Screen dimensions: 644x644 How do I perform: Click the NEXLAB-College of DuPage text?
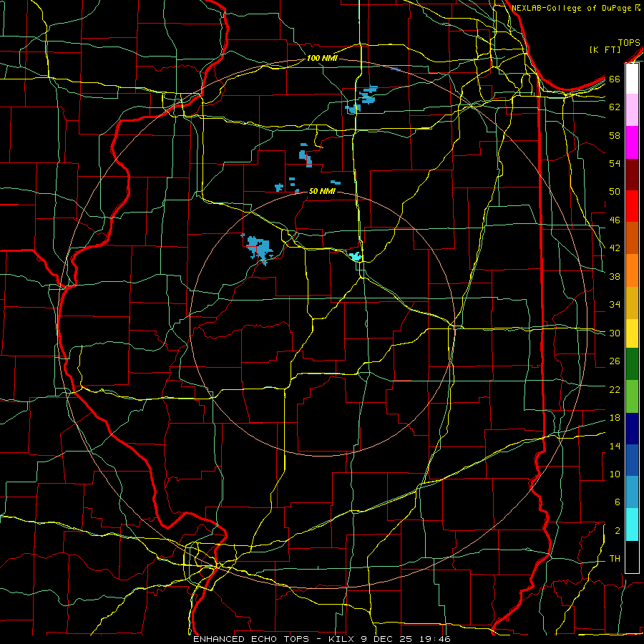tap(571, 8)
